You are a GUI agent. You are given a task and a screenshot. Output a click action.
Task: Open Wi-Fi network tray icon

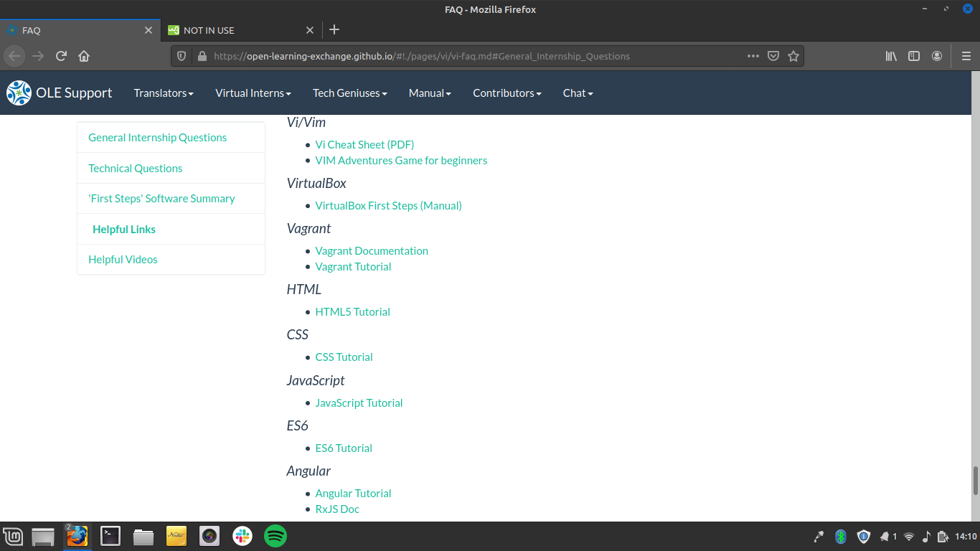pos(909,536)
